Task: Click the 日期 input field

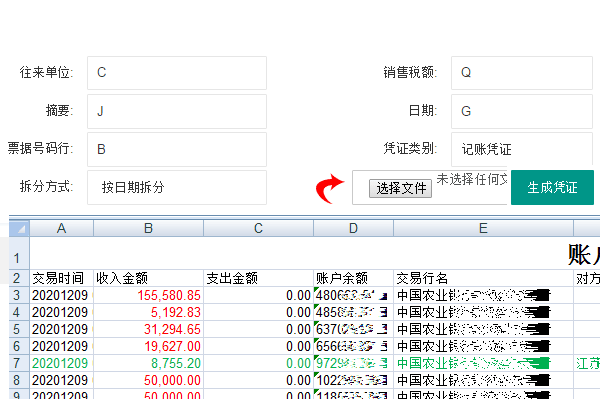Action: pyautogui.click(x=522, y=111)
